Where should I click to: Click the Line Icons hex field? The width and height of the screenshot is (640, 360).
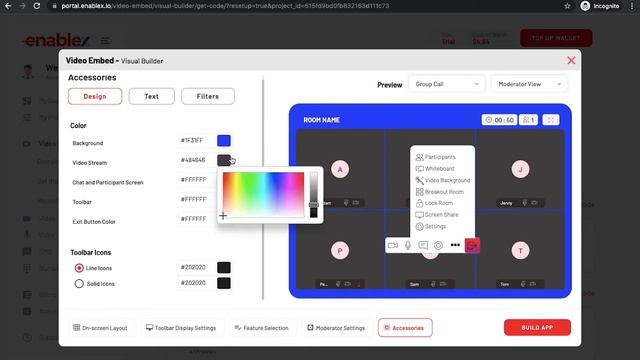point(195,267)
